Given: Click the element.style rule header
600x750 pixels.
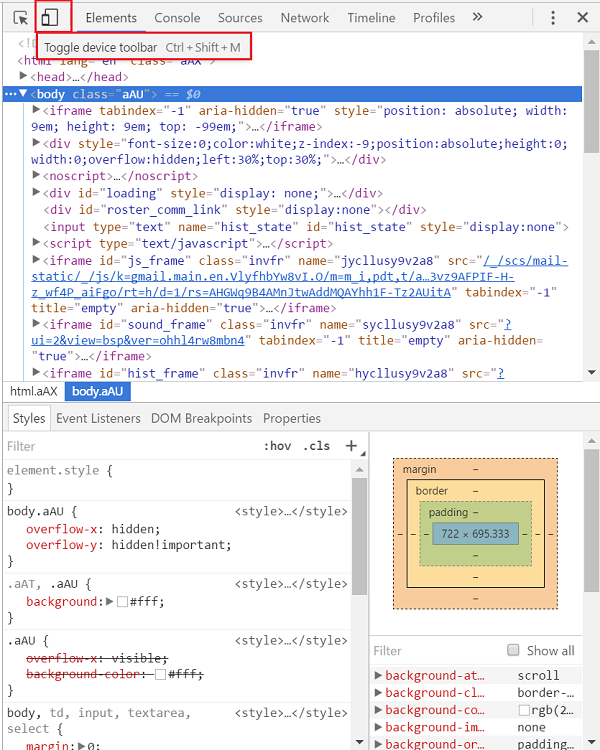Looking at the screenshot, I should coord(60,470).
